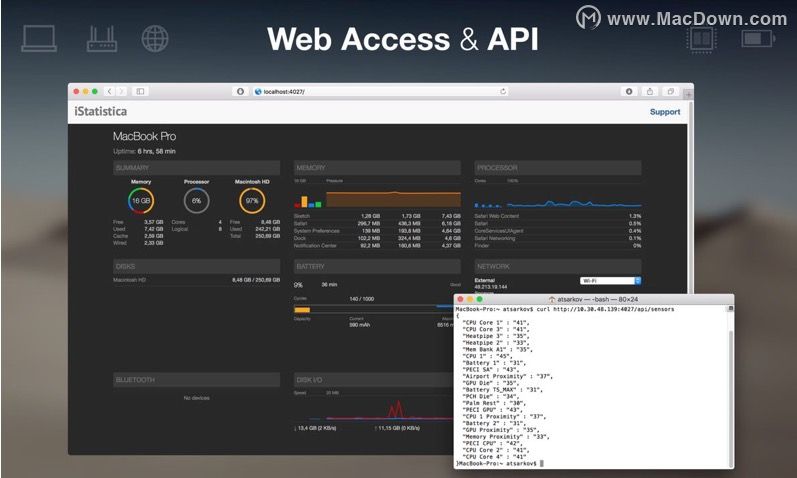The width and height of the screenshot is (797, 478).
Task: Click the MacBook Pro heading
Action: 144,136
